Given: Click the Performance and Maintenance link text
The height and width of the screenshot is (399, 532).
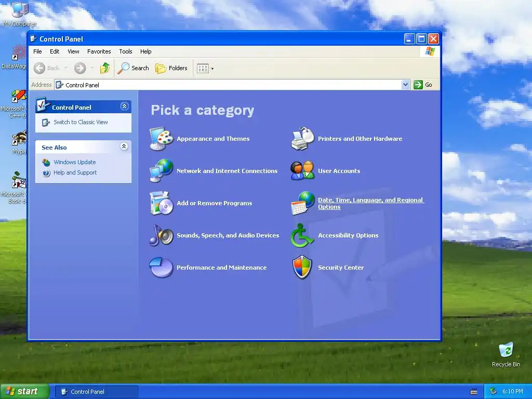Looking at the screenshot, I should click(221, 268).
